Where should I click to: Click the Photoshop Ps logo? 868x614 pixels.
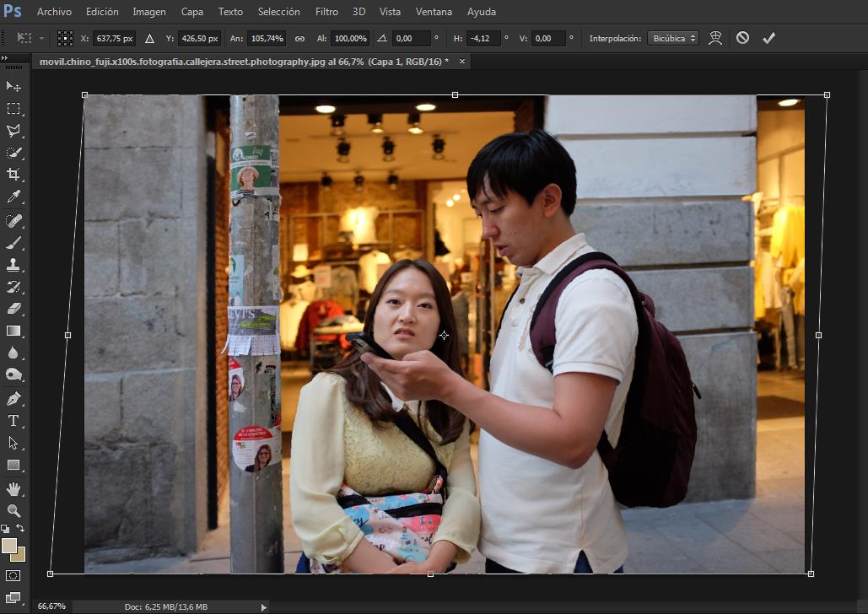coord(13,11)
